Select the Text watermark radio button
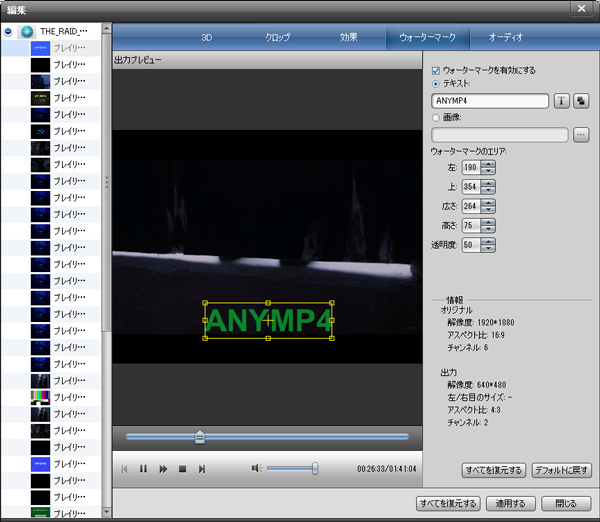Screen dimensions: 600x522 pos(435,83)
